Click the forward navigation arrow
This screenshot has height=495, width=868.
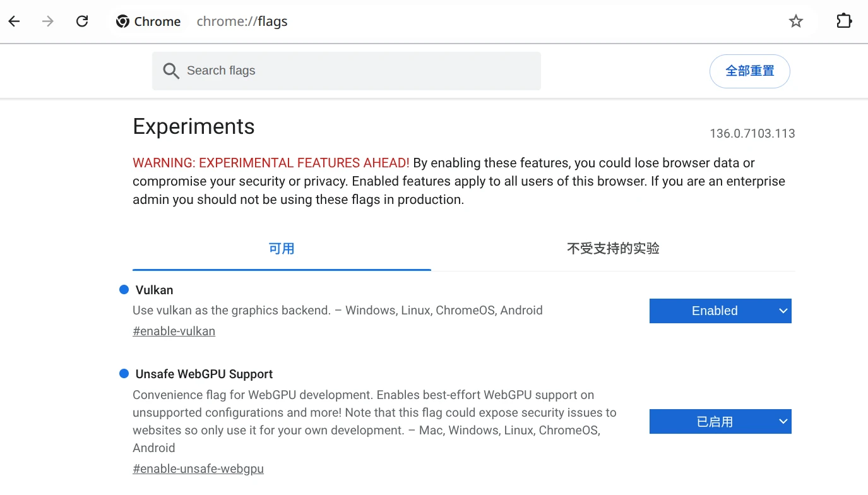pyautogui.click(x=48, y=21)
